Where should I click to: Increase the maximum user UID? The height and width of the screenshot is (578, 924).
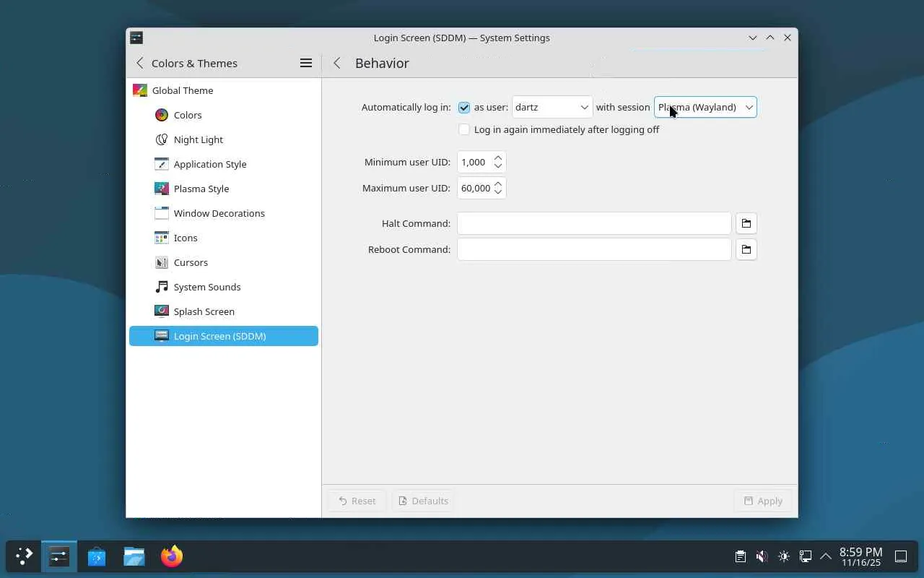498,184
